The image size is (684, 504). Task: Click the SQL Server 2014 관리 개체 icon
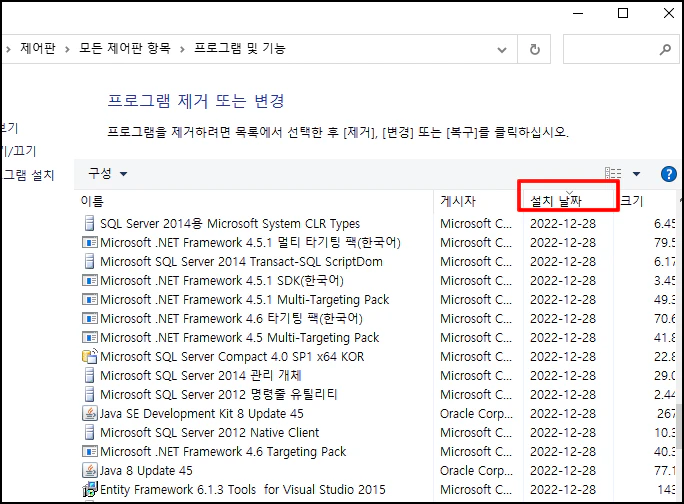point(89,375)
